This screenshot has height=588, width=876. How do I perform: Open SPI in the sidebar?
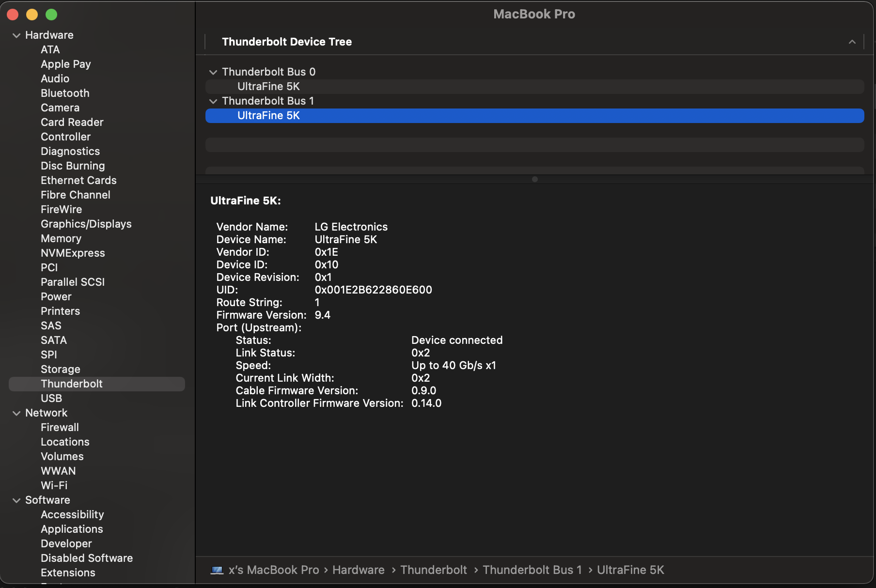(49, 355)
